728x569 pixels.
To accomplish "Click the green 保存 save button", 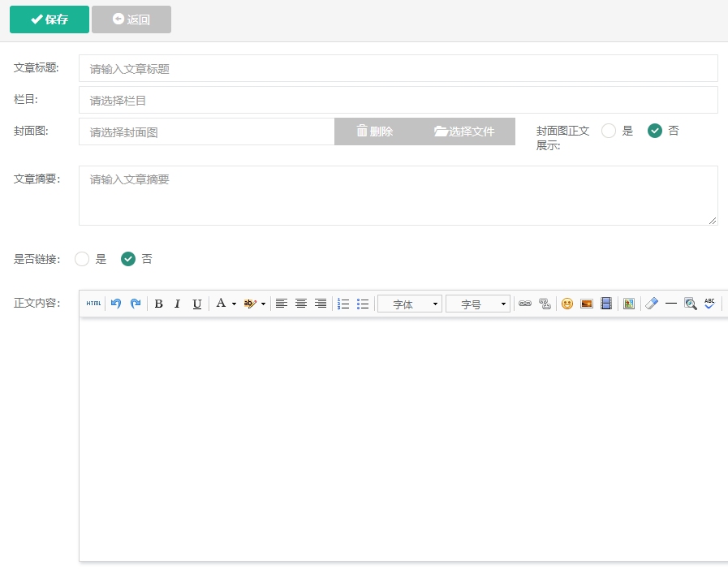I will point(50,19).
